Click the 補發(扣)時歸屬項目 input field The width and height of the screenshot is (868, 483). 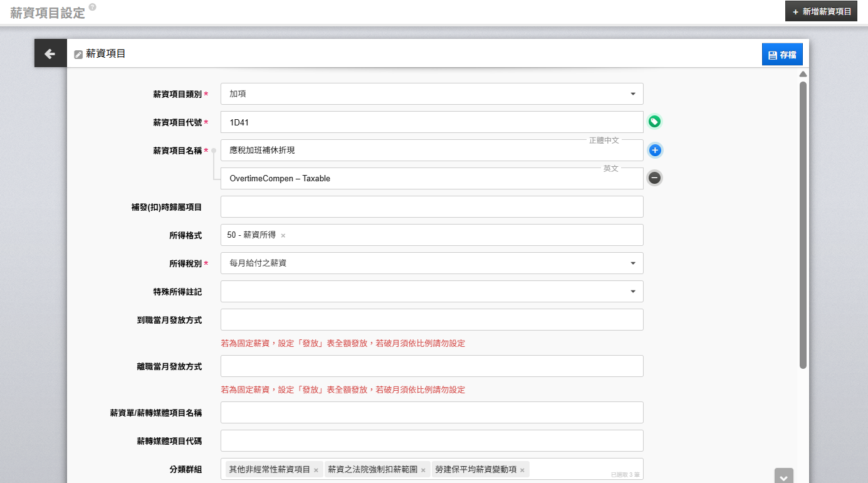point(432,207)
